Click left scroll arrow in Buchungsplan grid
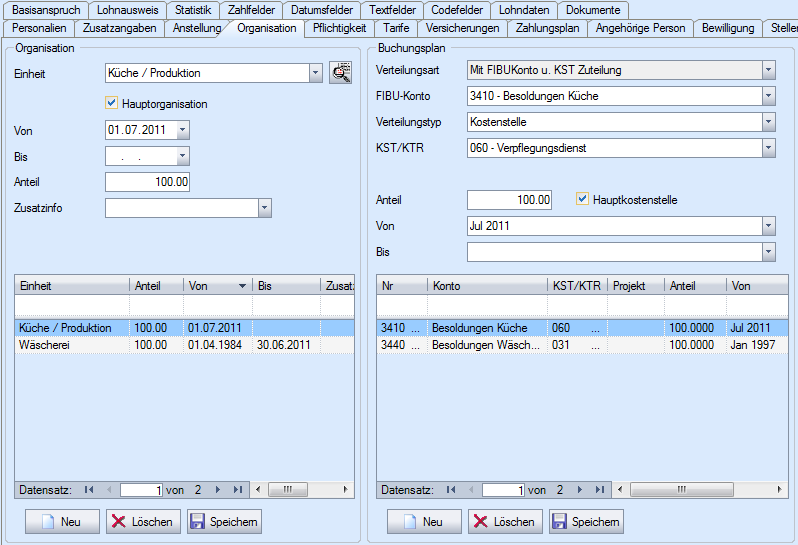 [620, 490]
